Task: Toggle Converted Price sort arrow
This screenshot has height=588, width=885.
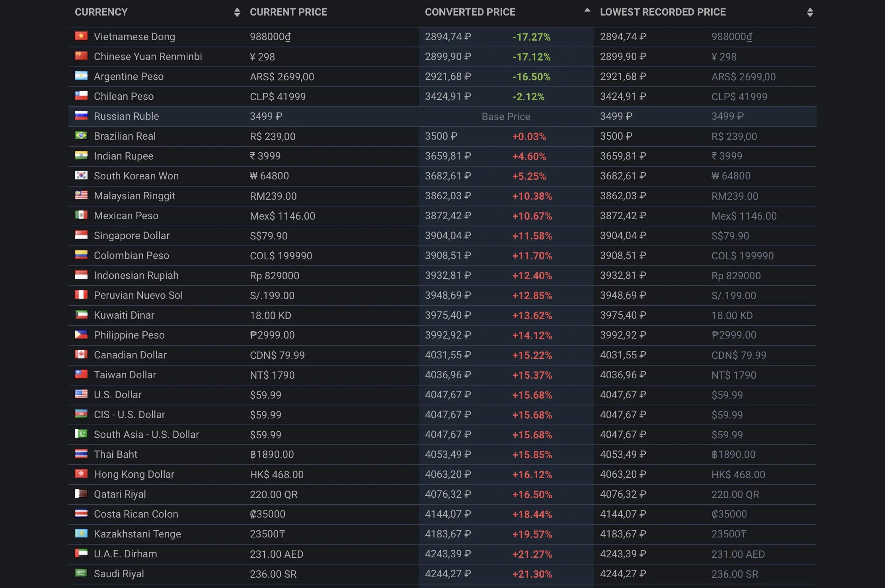Action: tap(587, 10)
